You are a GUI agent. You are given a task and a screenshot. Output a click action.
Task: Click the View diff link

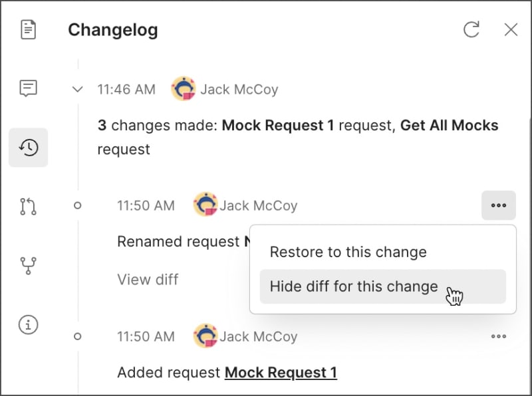coord(148,280)
